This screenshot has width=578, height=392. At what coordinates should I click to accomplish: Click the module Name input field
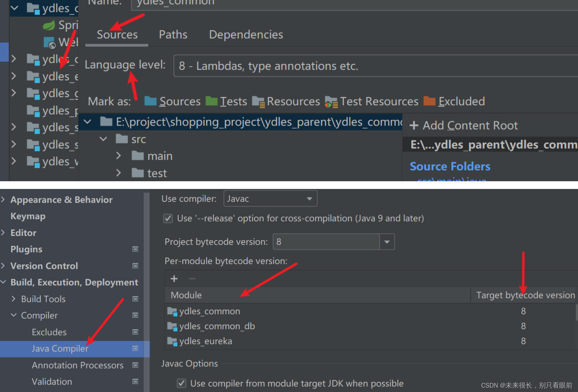354,4
